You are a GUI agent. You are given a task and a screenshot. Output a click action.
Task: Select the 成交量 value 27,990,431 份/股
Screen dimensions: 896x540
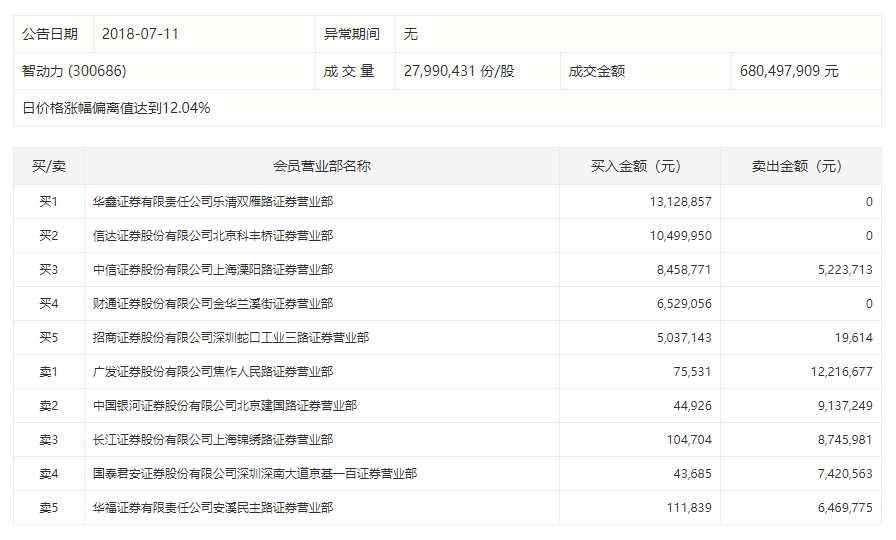pyautogui.click(x=459, y=71)
